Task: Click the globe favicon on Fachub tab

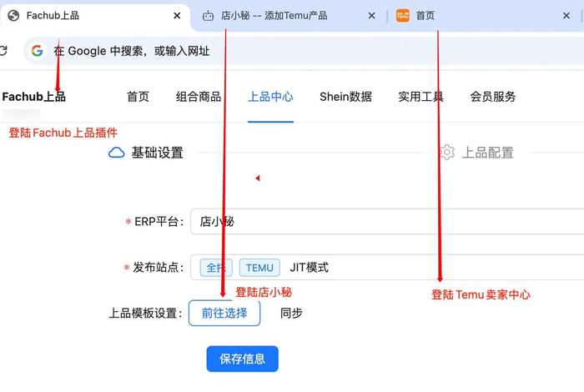Action: [x=13, y=16]
